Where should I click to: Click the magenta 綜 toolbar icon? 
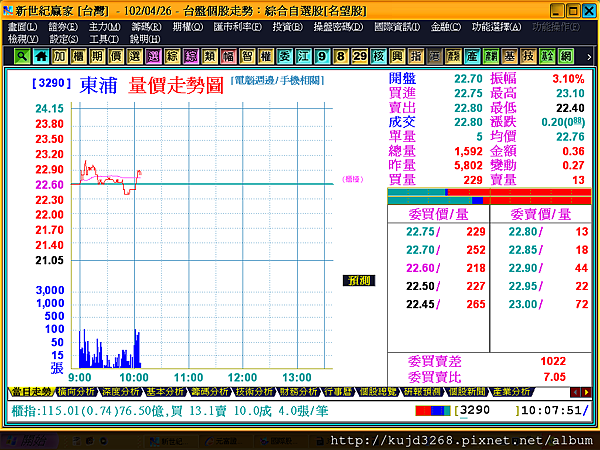pyautogui.click(x=191, y=56)
